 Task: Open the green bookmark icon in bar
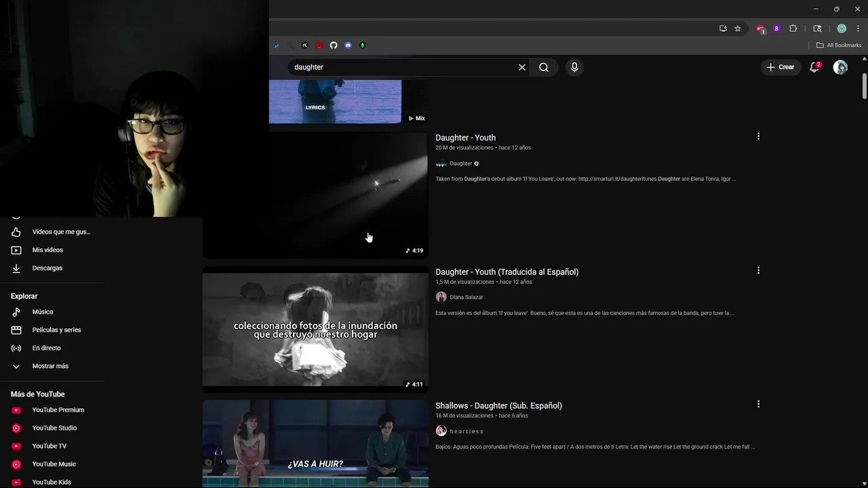tap(363, 45)
